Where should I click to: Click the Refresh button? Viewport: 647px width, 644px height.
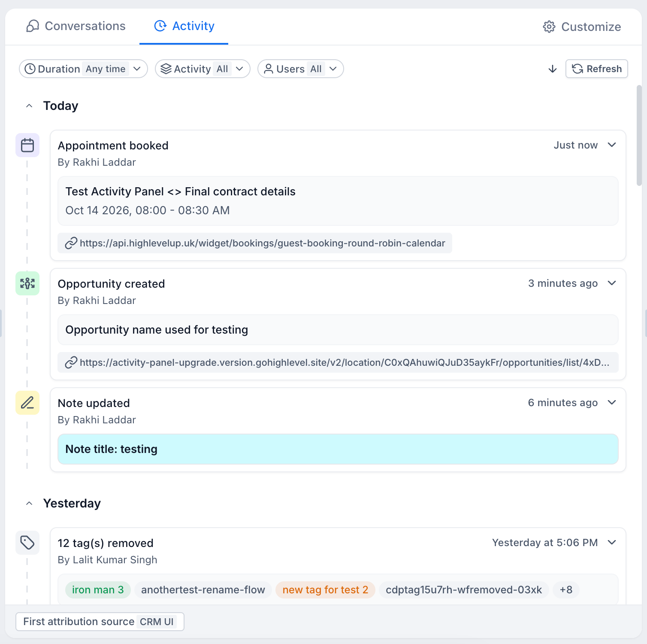tap(597, 69)
